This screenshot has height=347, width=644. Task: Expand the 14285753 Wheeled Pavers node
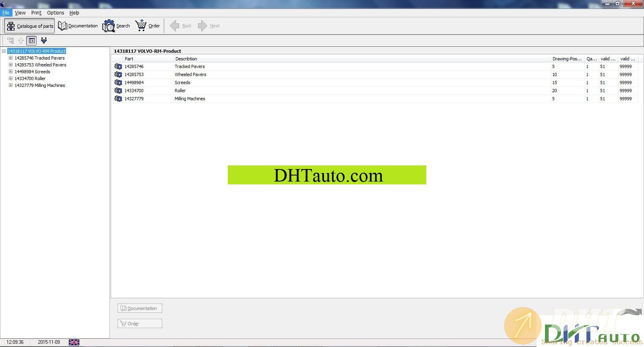[x=11, y=65]
